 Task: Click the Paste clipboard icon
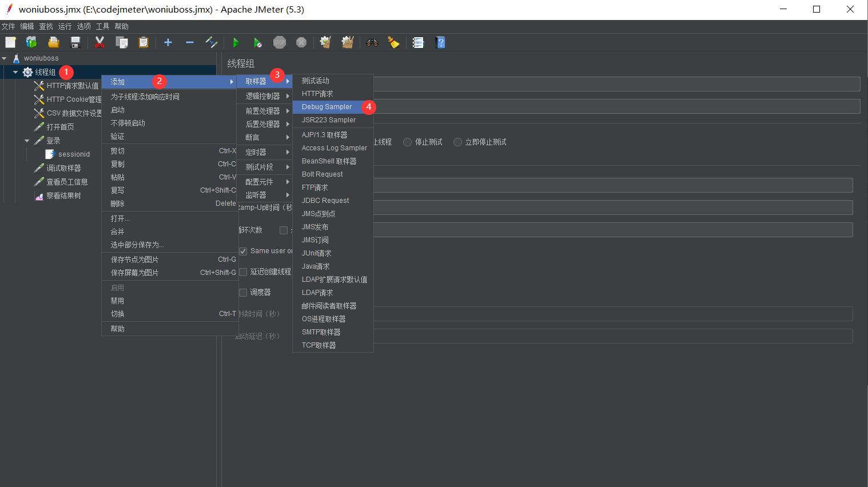143,42
